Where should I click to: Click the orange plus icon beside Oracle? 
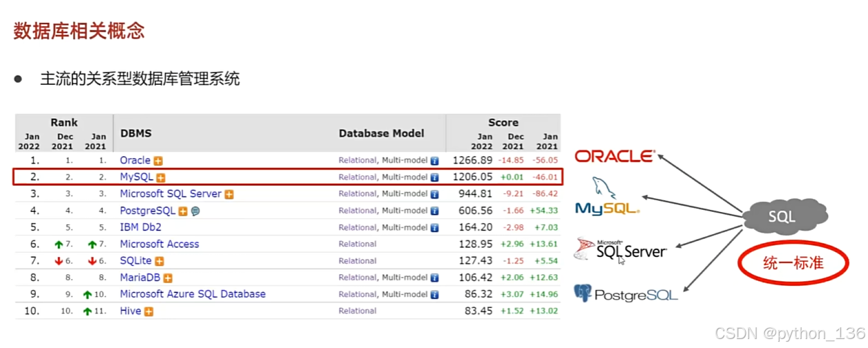pyautogui.click(x=158, y=161)
